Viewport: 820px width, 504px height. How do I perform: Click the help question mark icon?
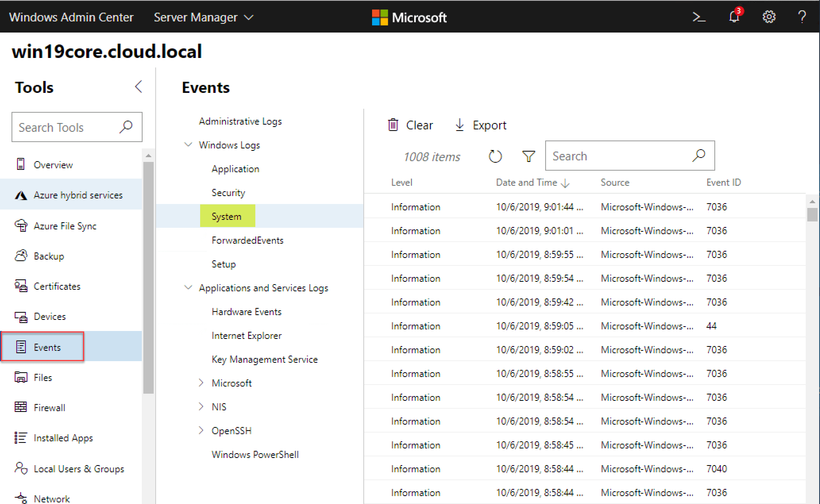pyautogui.click(x=802, y=17)
